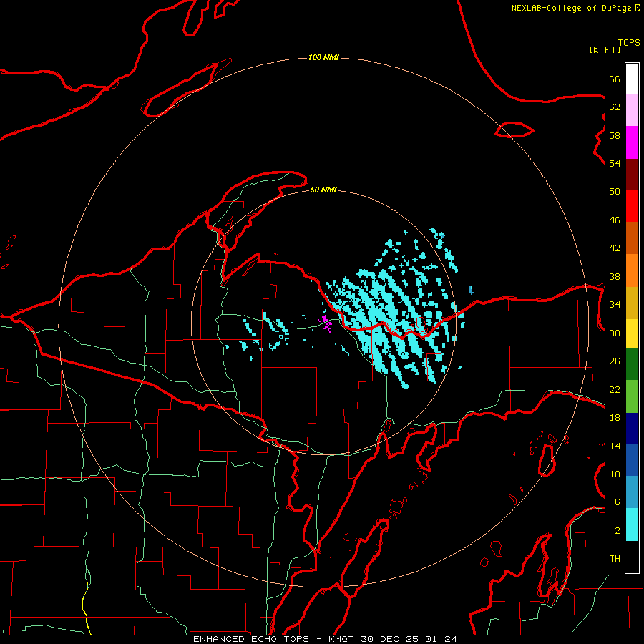Click the '18' legend value
644x644 pixels.
coord(615,417)
